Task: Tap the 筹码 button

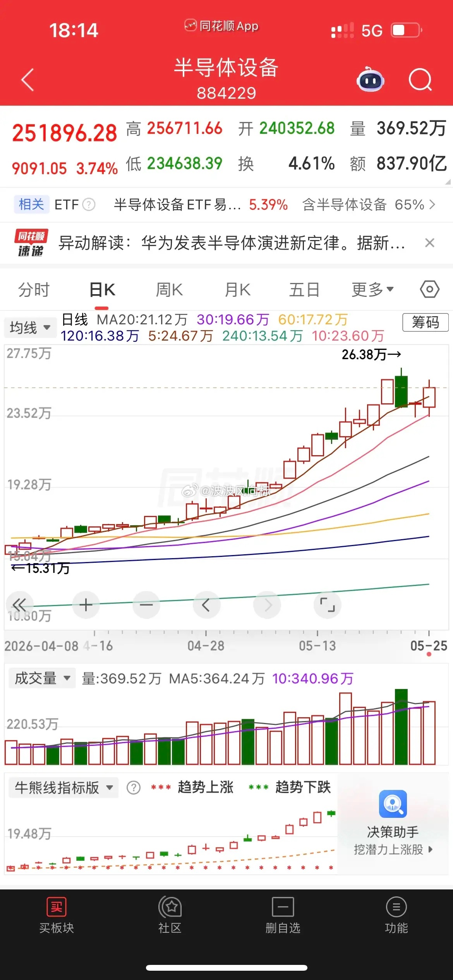Action: tap(426, 322)
